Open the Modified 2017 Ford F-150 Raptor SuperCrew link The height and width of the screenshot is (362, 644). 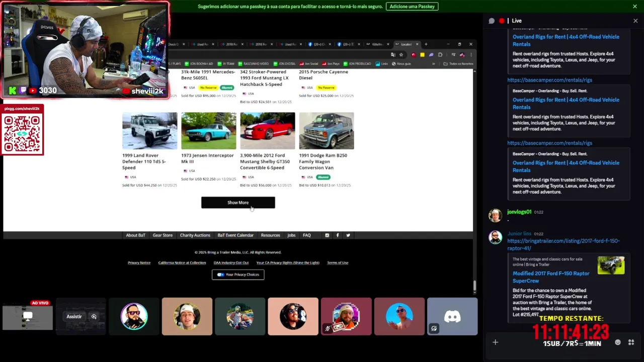coord(551,277)
